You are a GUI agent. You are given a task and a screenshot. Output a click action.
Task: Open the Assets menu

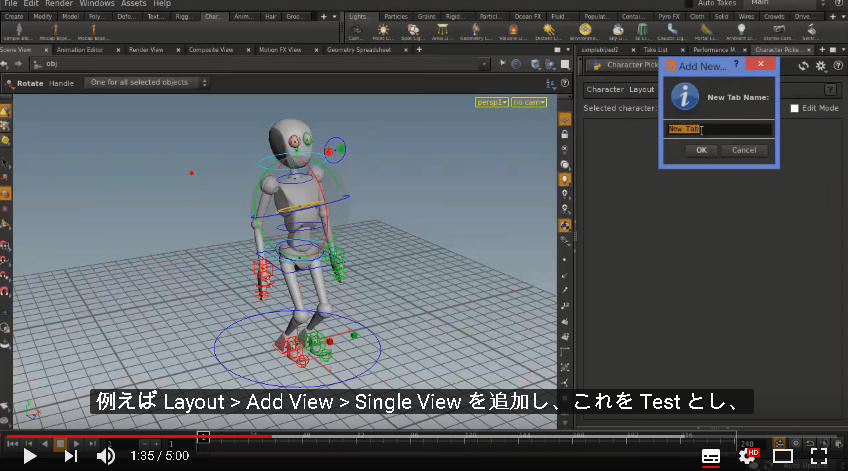point(134,3)
